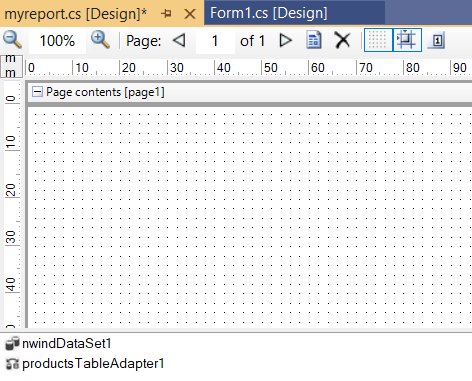Screen dimensions: 472x381
Task: Select the productsTableAdapter1 component
Action: point(85,363)
